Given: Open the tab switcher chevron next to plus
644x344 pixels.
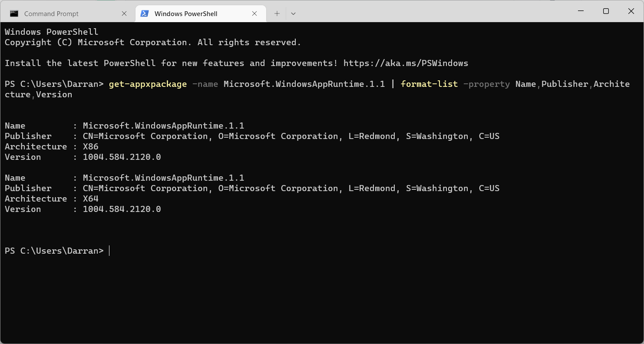Looking at the screenshot, I should click(x=293, y=13).
